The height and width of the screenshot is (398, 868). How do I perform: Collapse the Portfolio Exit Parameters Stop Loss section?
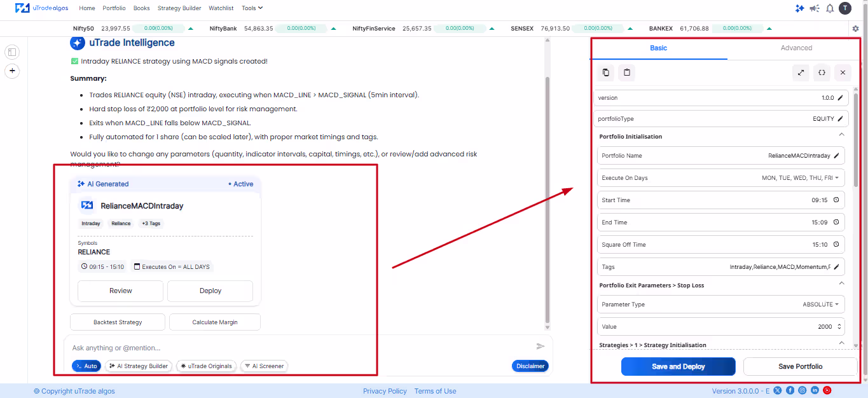click(x=841, y=284)
